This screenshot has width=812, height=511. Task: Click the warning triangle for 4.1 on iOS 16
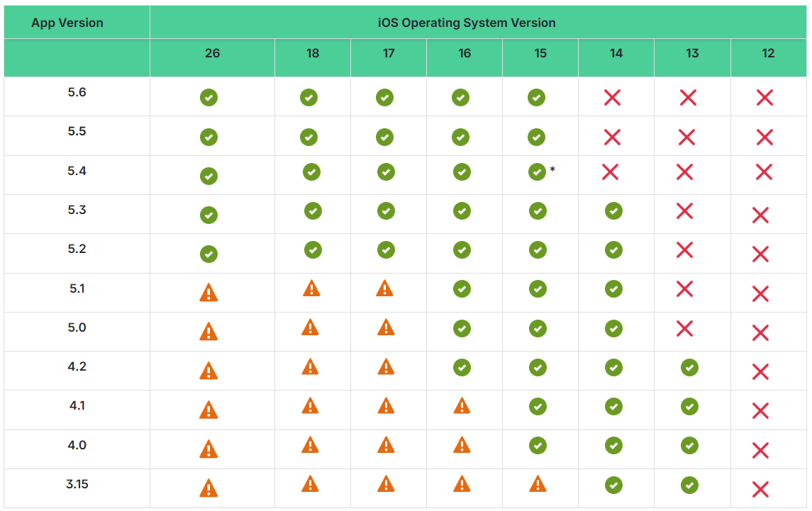[x=462, y=405]
